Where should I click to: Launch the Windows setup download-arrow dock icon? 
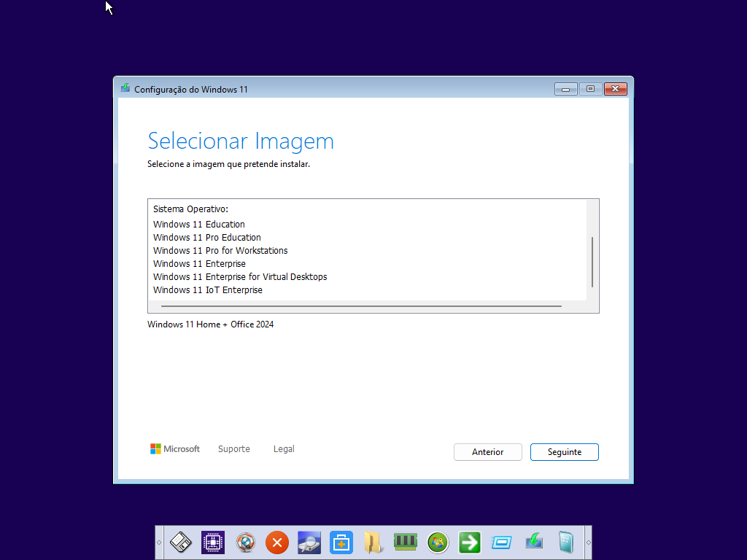[x=533, y=542]
